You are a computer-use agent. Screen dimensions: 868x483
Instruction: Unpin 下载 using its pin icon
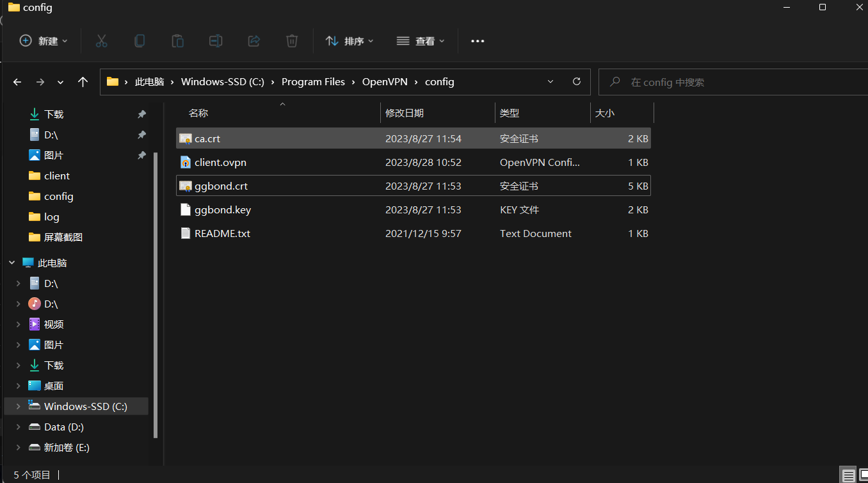tap(142, 115)
